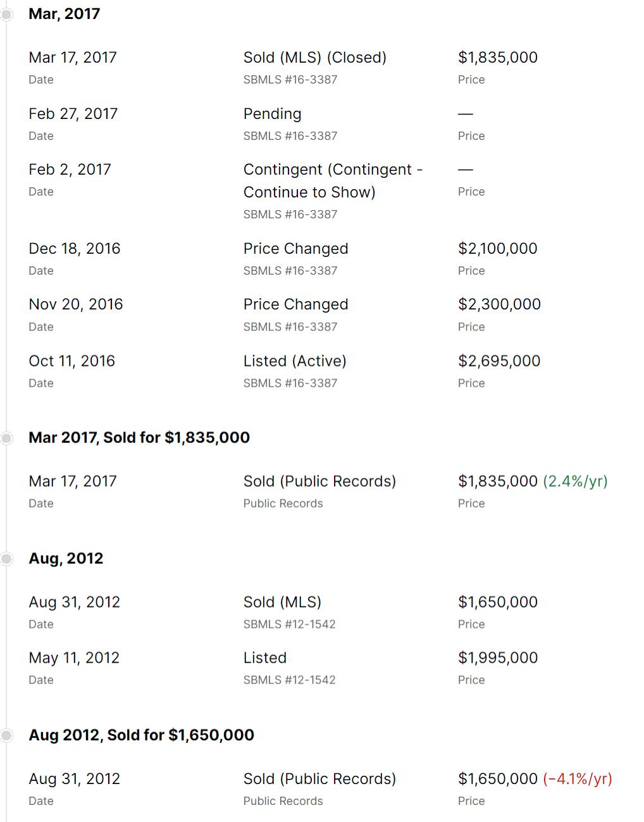
Task: Click the $1,995,000 listed price
Action: [x=498, y=658]
